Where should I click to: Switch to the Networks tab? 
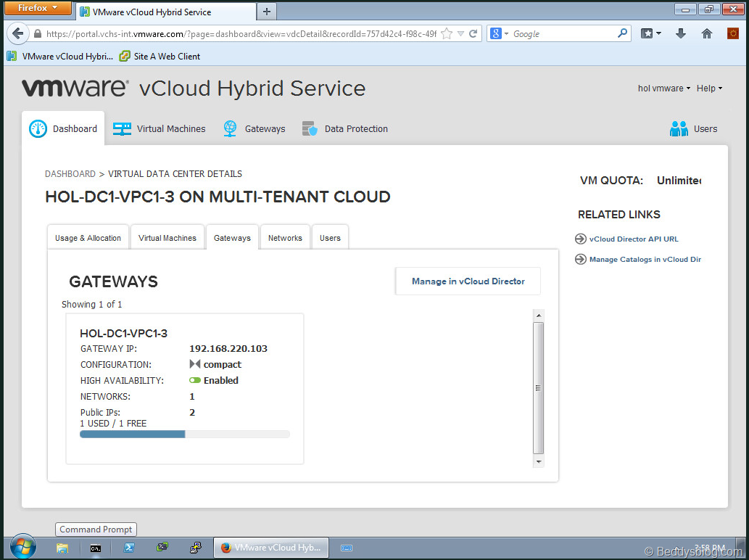285,237
